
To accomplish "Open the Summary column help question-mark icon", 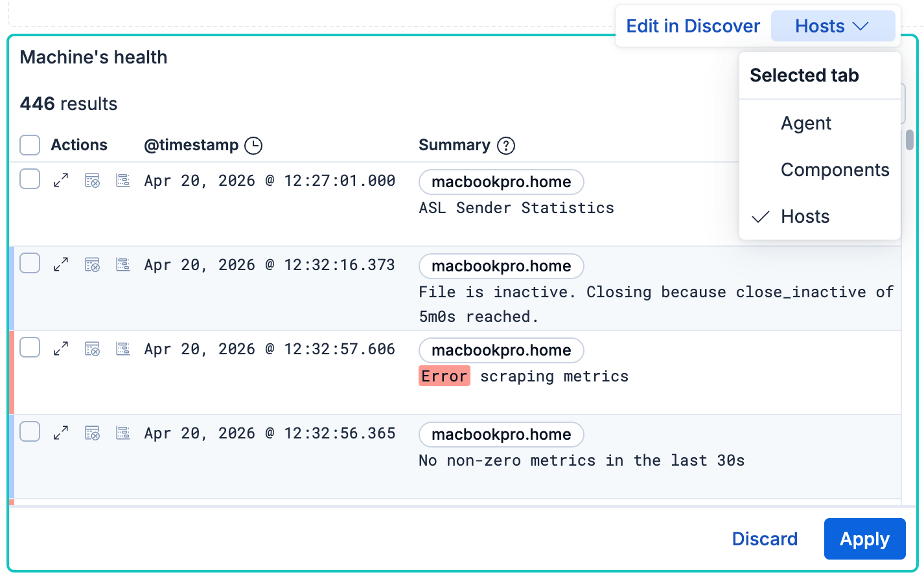I will pyautogui.click(x=505, y=145).
